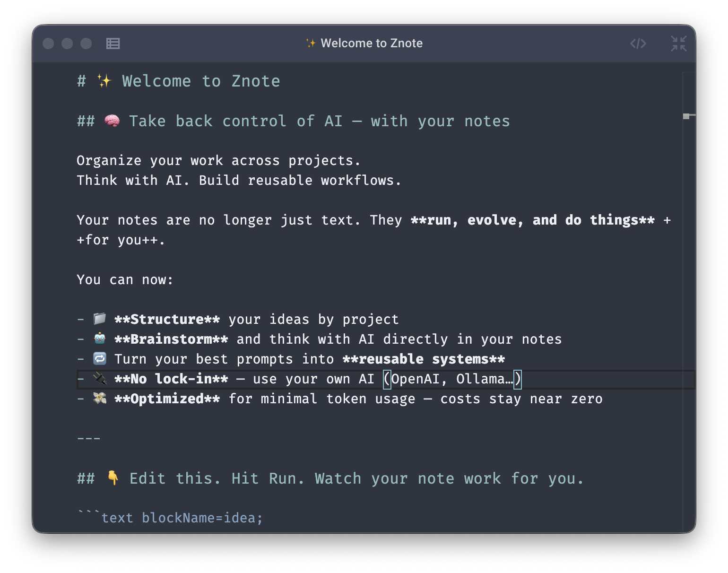This screenshot has width=728, height=573.
Task: Click line "Organize your work across projects."
Action: click(218, 161)
